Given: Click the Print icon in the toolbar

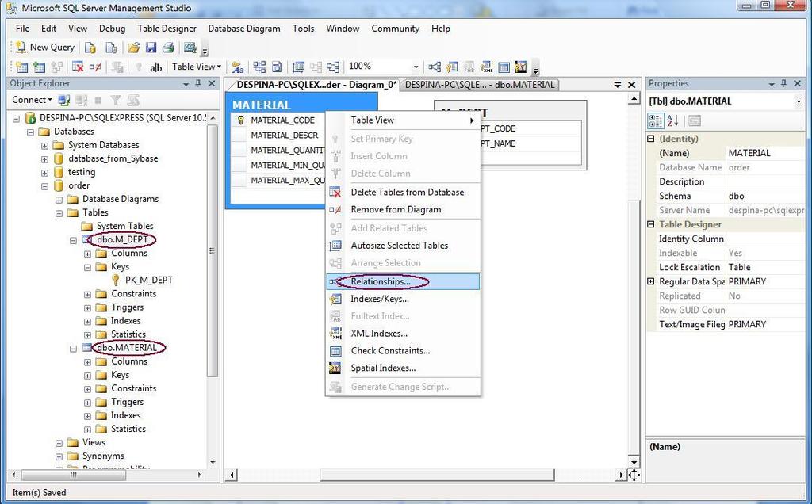Looking at the screenshot, I should pyautogui.click(x=168, y=48).
